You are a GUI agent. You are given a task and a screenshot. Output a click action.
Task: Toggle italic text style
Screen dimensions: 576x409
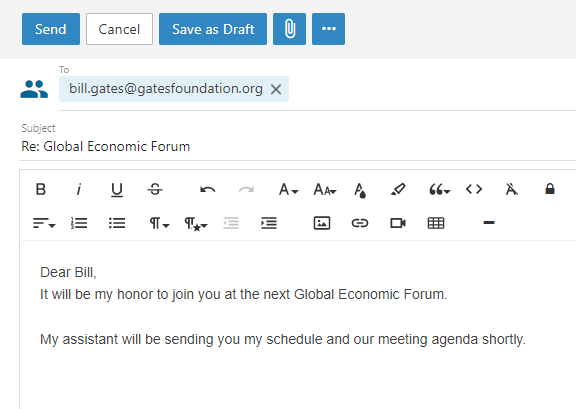79,189
